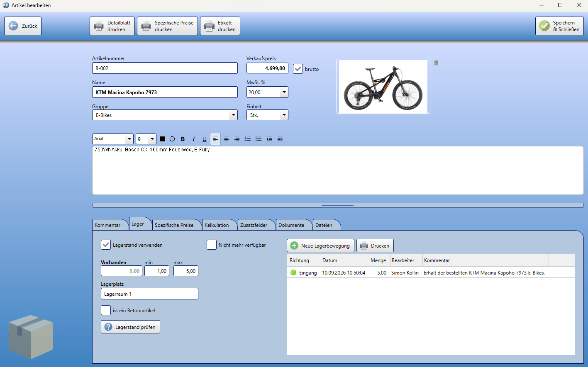Screen dimensions: 588x367
Task: Toggle bold text formatting
Action: coord(183,139)
